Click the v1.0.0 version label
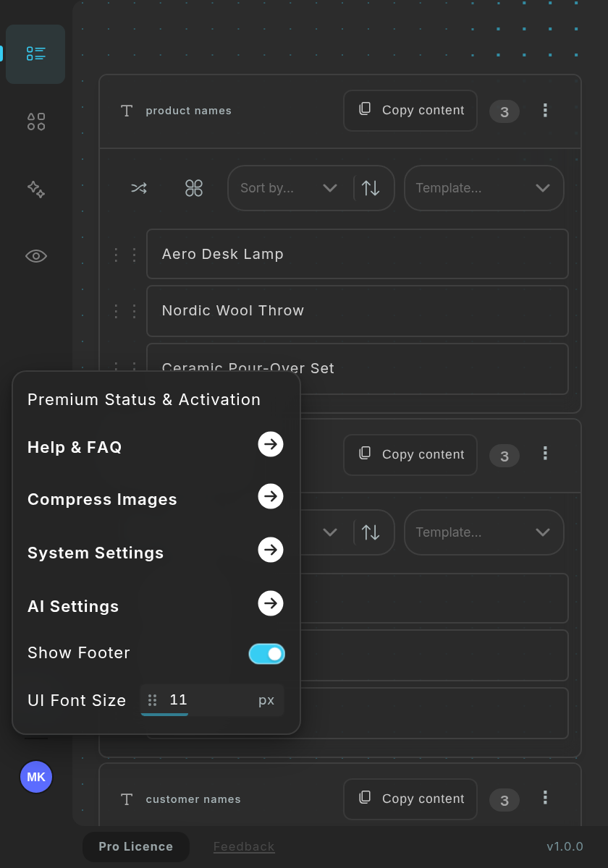 click(565, 847)
